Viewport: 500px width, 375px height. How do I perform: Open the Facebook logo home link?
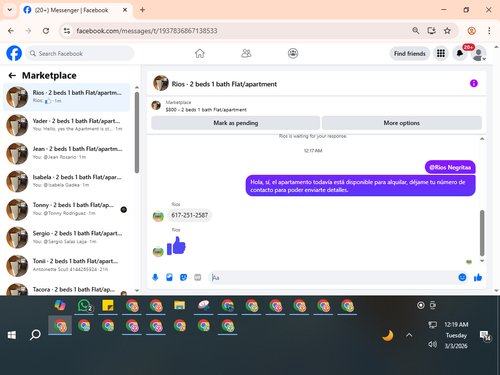point(14,53)
